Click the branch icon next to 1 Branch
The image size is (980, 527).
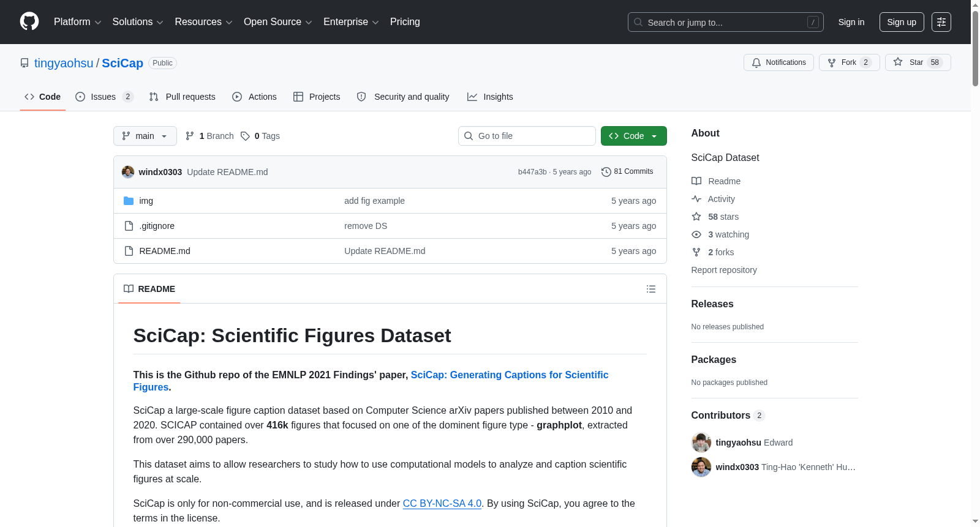pos(190,136)
